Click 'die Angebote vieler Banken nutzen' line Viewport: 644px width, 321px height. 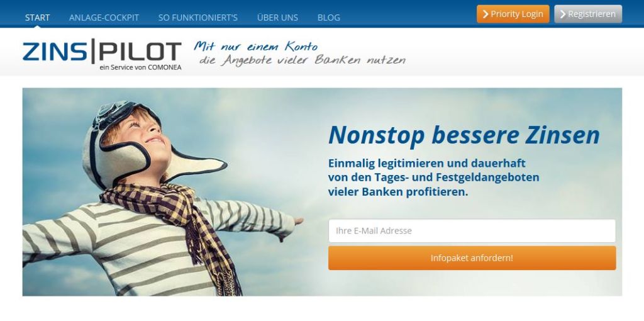click(x=303, y=60)
